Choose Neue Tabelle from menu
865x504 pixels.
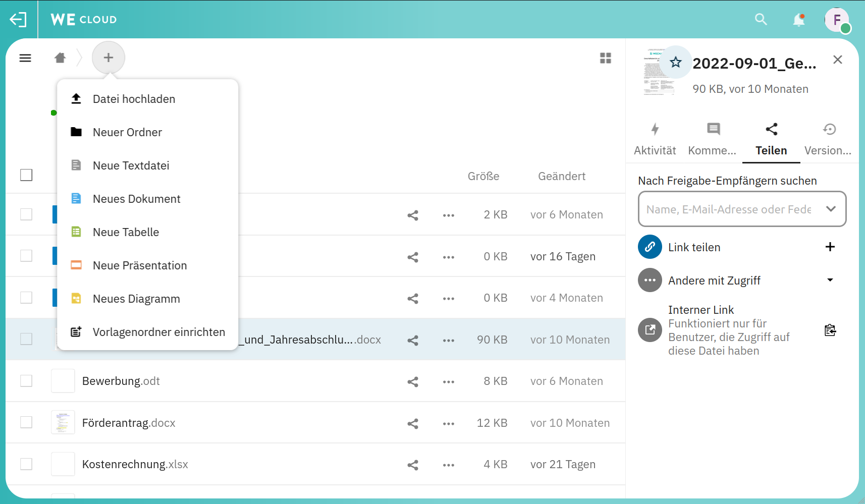click(x=147, y=232)
